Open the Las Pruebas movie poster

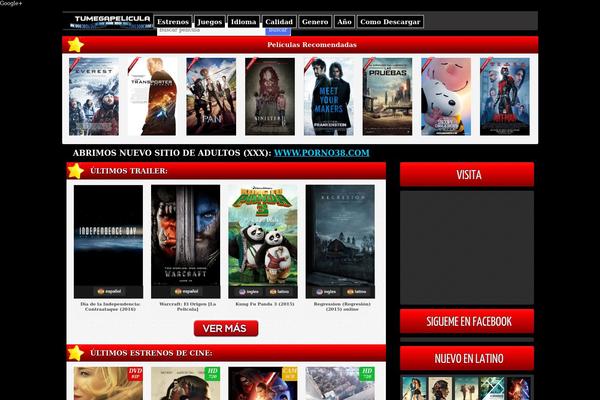pyautogui.click(x=387, y=96)
